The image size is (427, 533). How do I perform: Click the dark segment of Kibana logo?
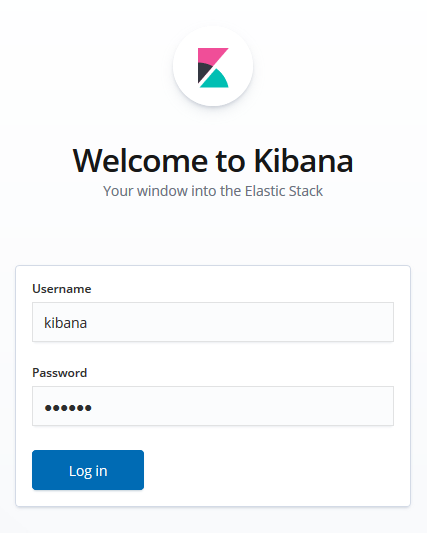pos(203,71)
